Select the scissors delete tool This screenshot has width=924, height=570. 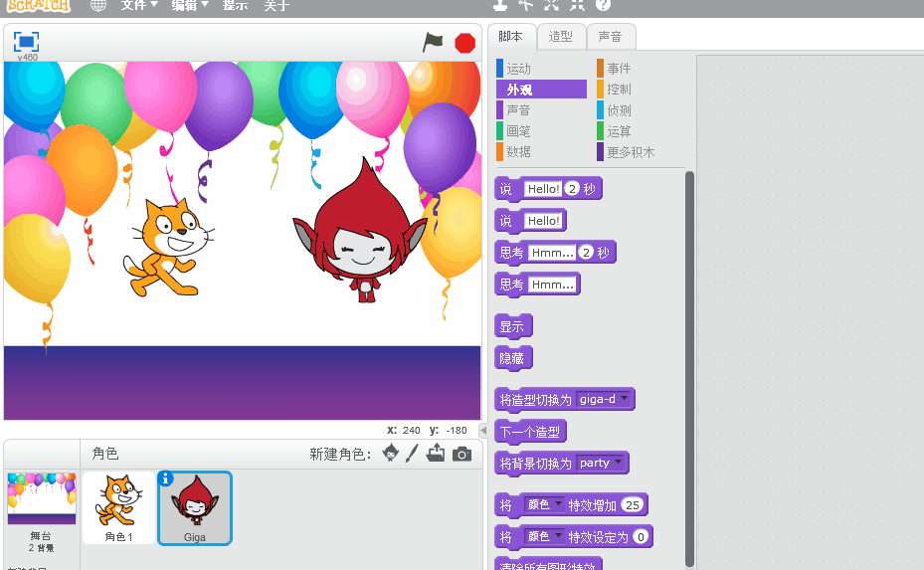(x=525, y=5)
